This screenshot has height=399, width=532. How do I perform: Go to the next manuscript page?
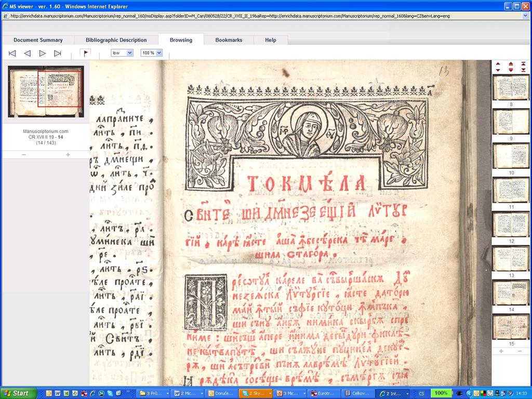pos(43,54)
